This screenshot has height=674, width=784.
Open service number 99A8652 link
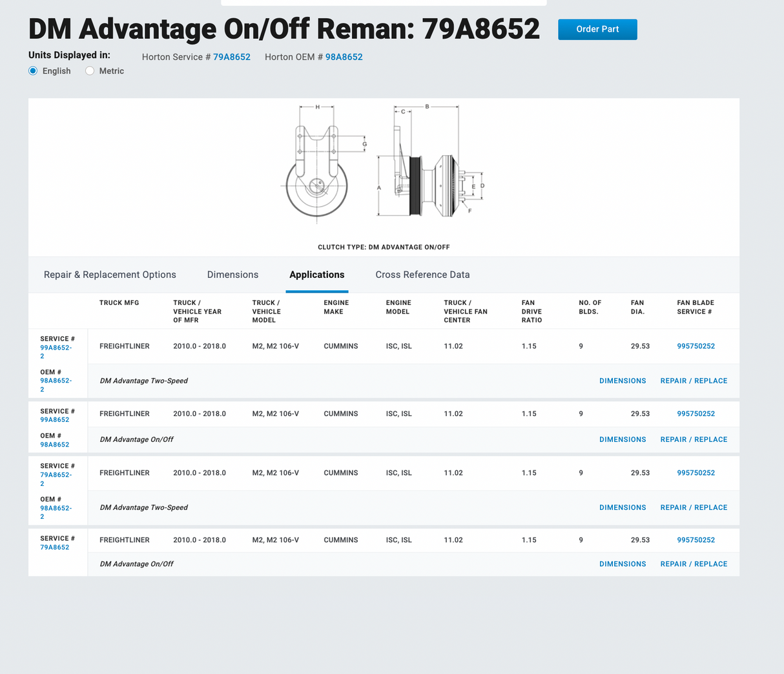coord(54,419)
